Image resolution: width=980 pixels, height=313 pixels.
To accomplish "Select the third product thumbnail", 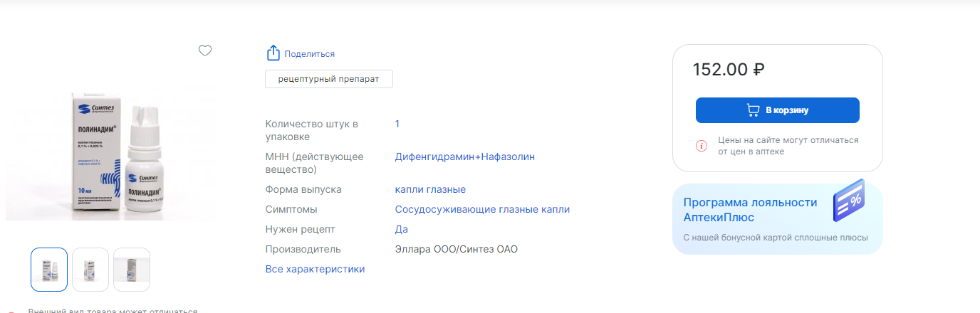I will coord(132,270).
